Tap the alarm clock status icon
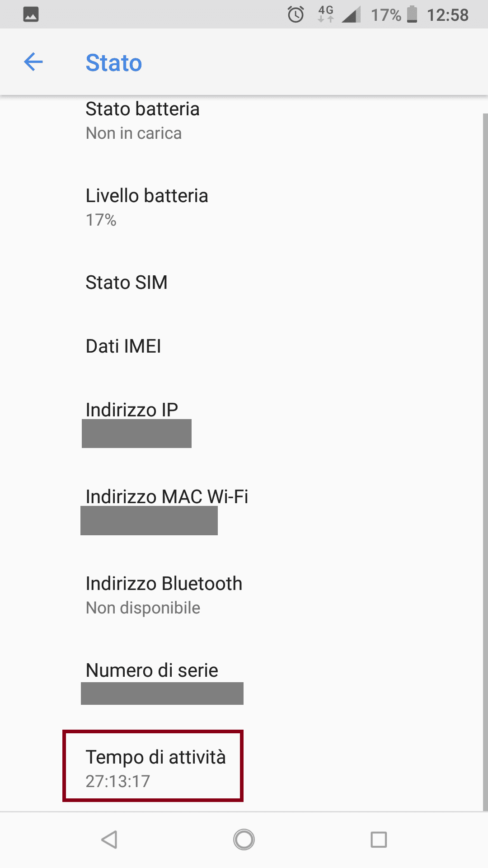Viewport: 488px width, 868px height. coord(296,14)
